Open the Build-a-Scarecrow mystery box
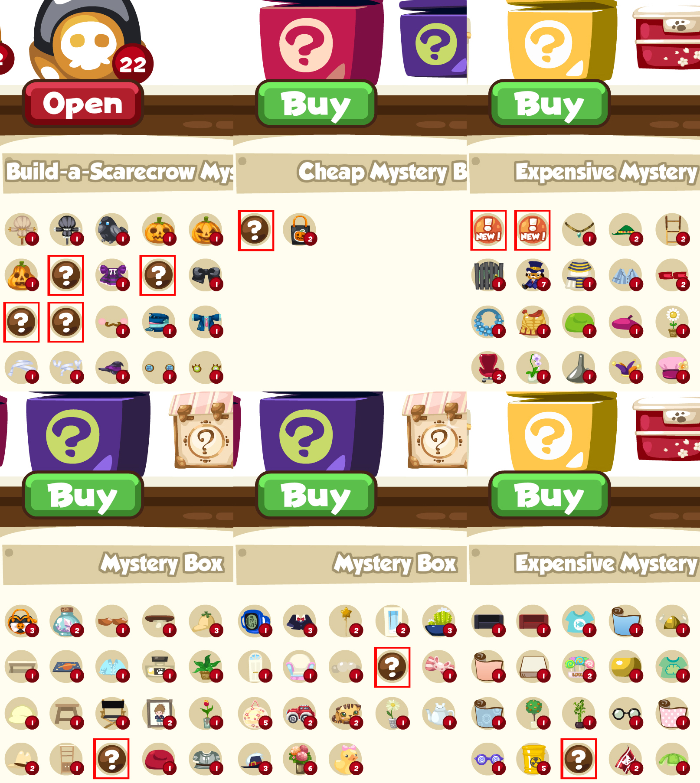 [x=83, y=104]
